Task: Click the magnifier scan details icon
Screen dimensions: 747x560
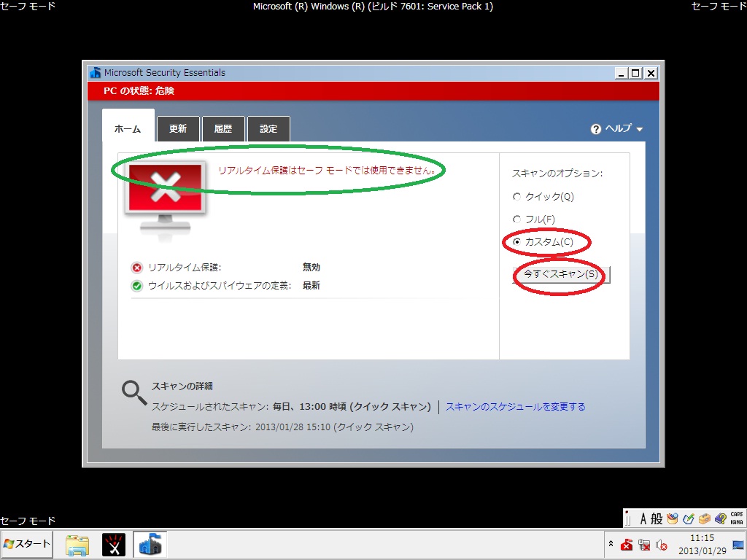Action: [134, 393]
